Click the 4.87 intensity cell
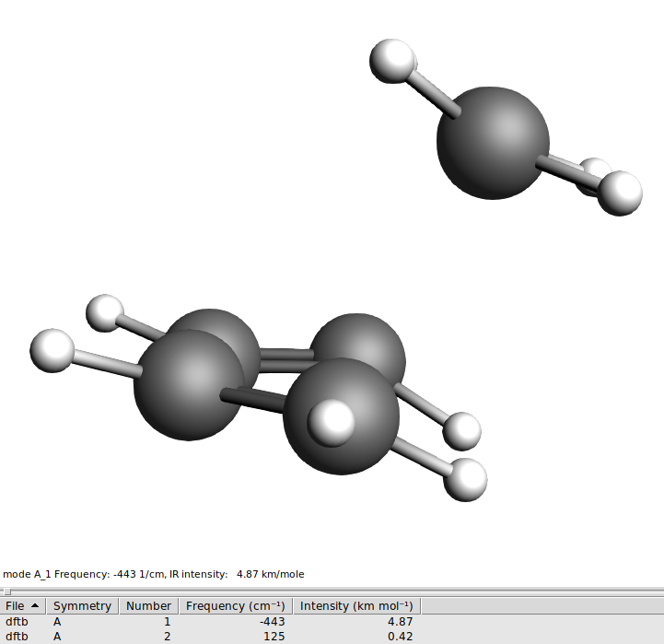The width and height of the screenshot is (664, 644). click(x=399, y=622)
